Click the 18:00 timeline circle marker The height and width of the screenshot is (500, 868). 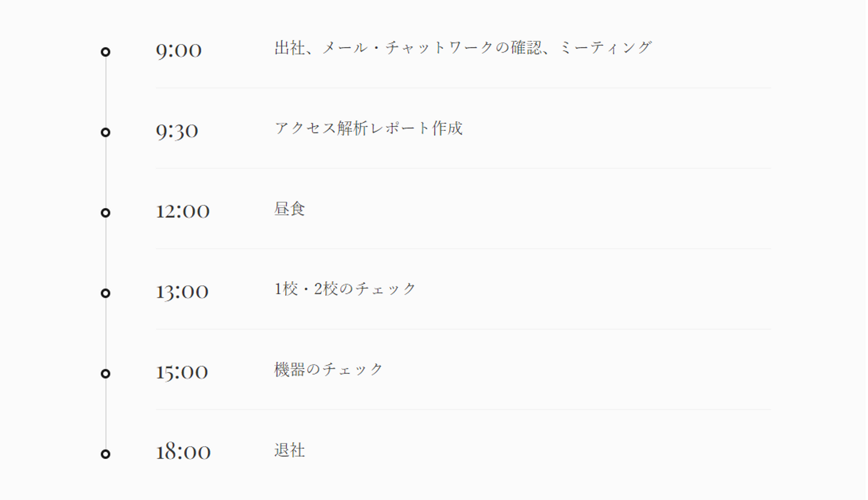click(x=105, y=454)
